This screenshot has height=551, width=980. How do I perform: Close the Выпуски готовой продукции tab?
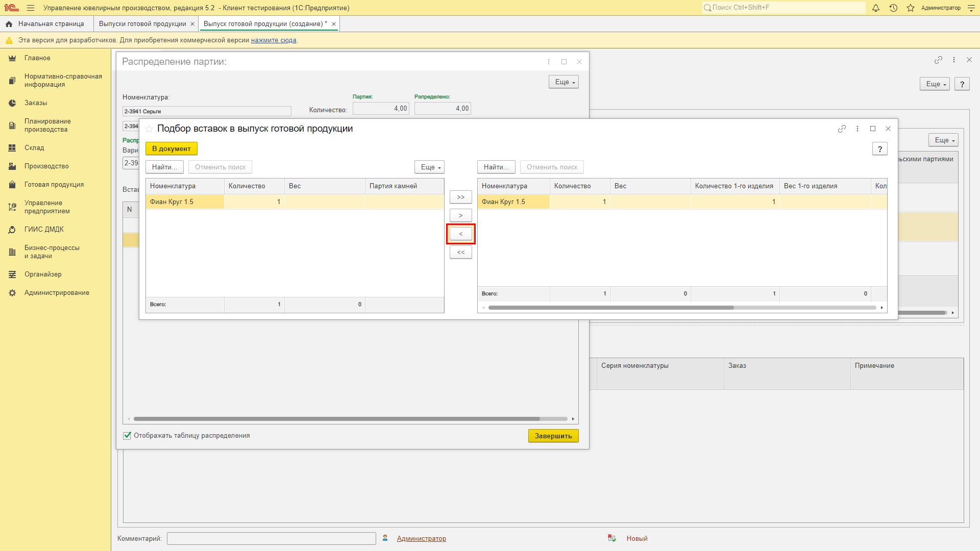click(x=192, y=24)
